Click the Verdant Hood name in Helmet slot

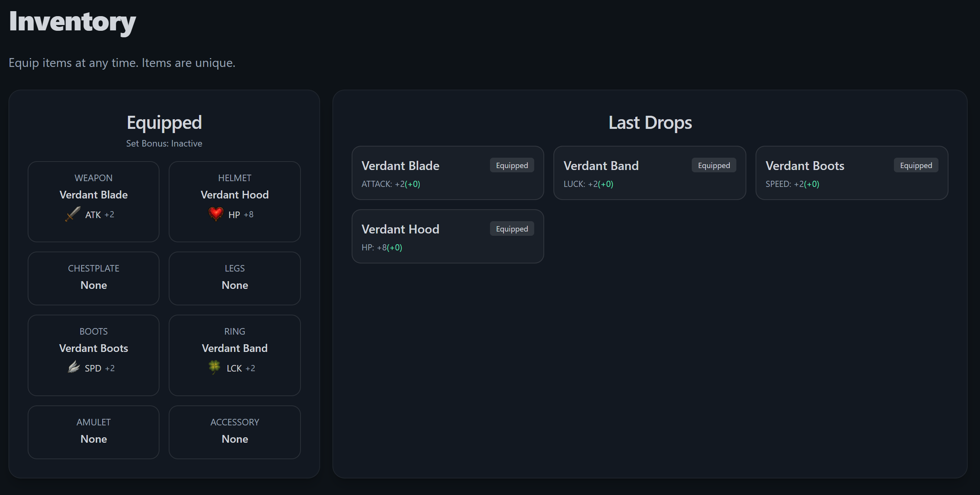pos(234,195)
